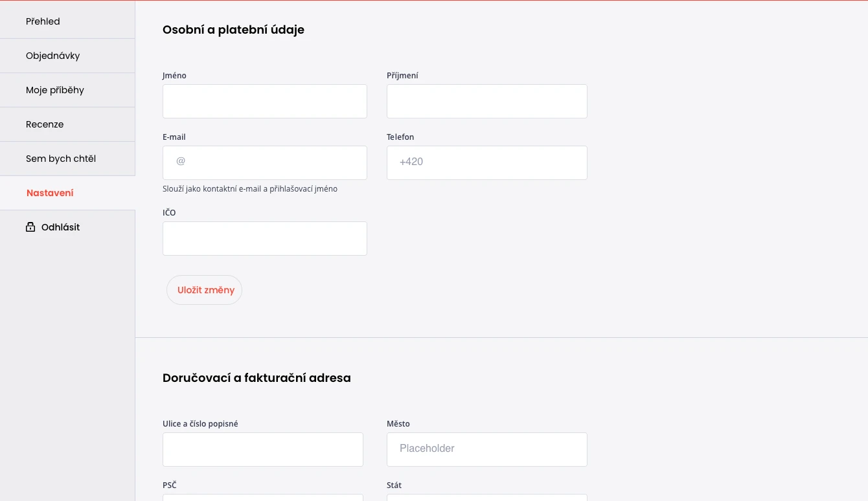Click the Doručovací a fakturační adresa heading
This screenshot has width=868, height=501.
tap(257, 378)
